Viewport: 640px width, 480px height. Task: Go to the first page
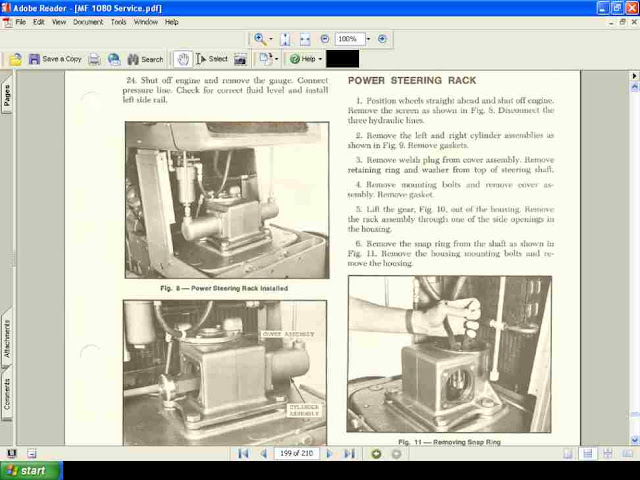point(243,453)
